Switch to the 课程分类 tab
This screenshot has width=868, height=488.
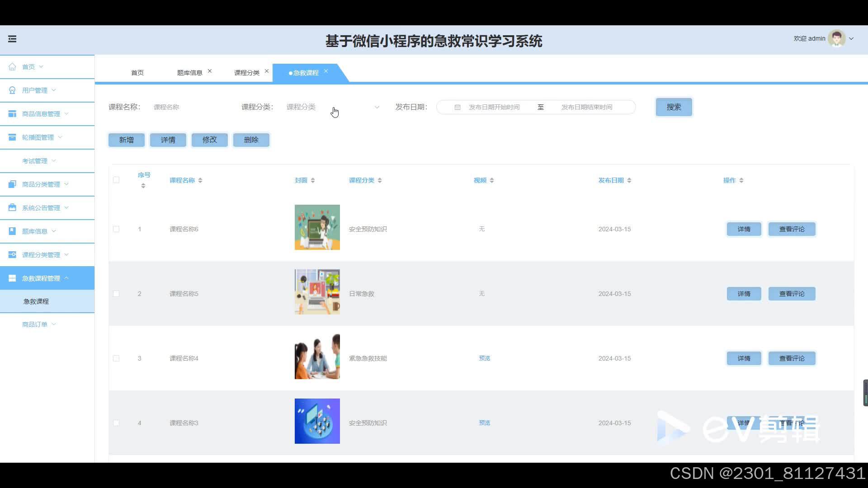click(246, 73)
